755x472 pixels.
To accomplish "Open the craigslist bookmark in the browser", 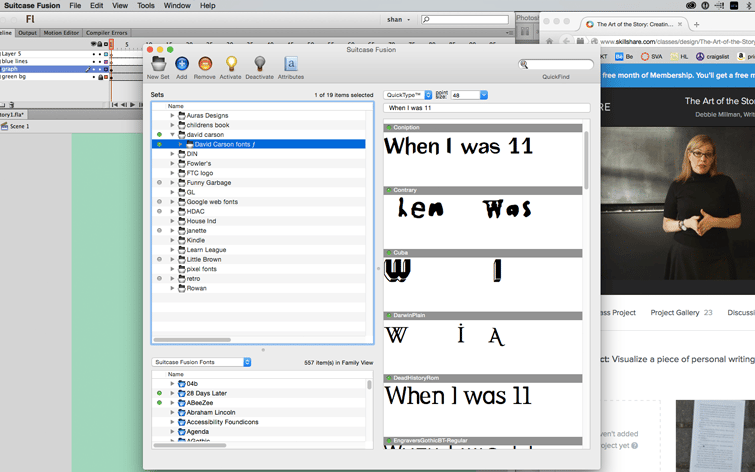I will pyautogui.click(x=712, y=56).
